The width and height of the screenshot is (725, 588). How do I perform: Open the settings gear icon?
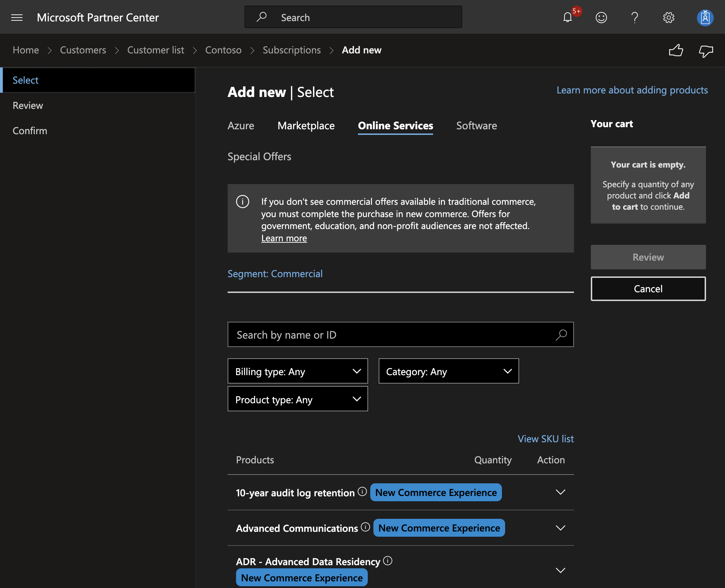coord(668,18)
